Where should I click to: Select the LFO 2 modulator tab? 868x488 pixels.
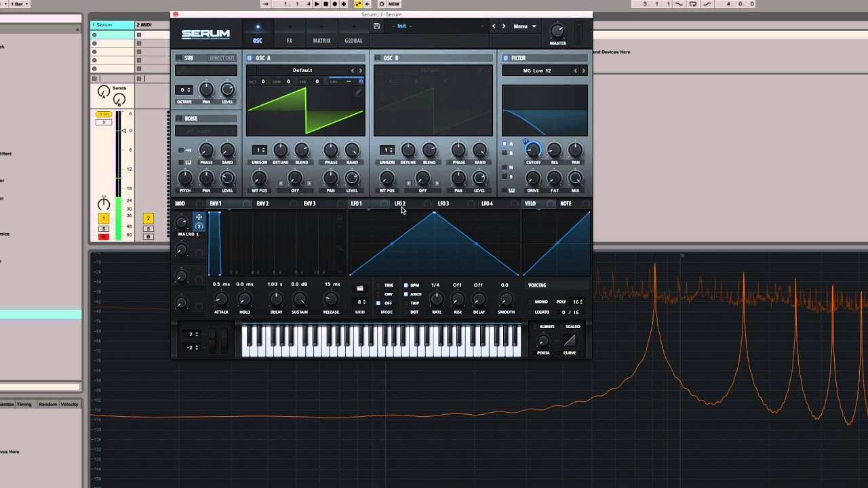[x=399, y=203]
